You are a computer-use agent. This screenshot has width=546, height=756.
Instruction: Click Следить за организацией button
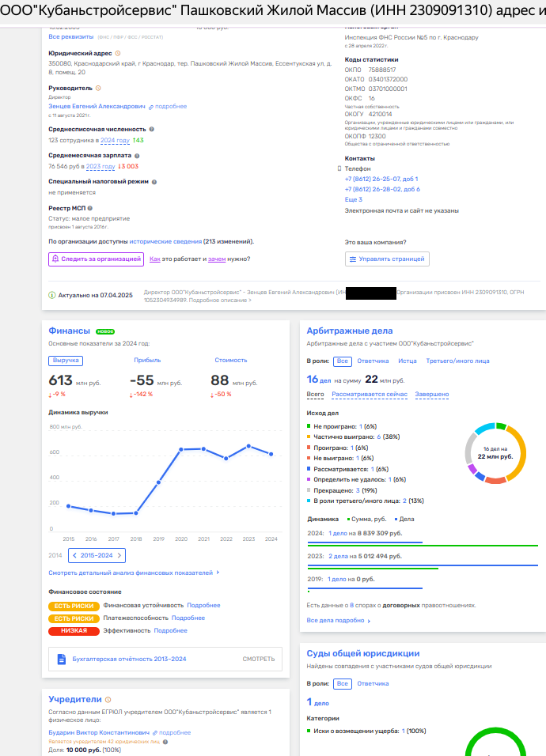pos(96,259)
